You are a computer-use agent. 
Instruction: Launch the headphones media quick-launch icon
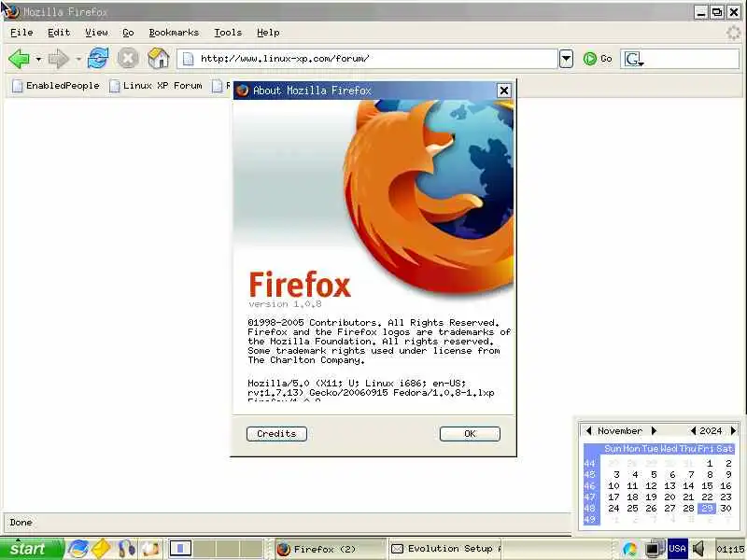point(127,549)
